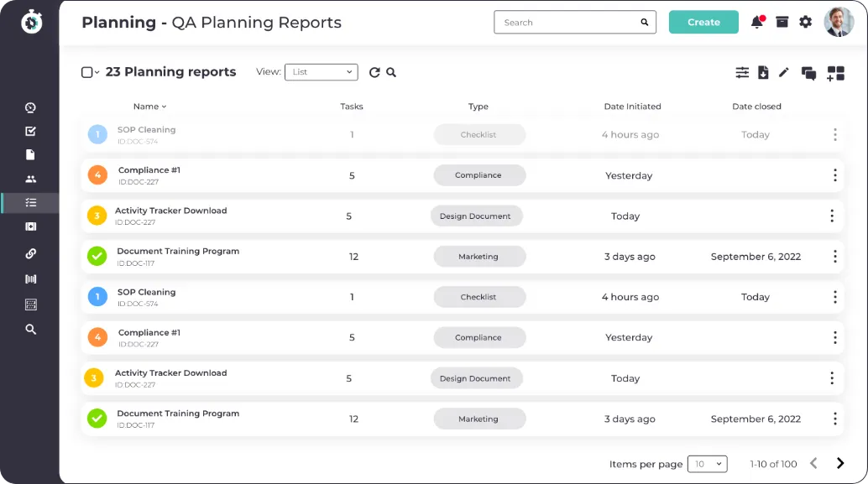Open the comments icon on the toolbar
This screenshot has height=484, width=868.
click(808, 74)
